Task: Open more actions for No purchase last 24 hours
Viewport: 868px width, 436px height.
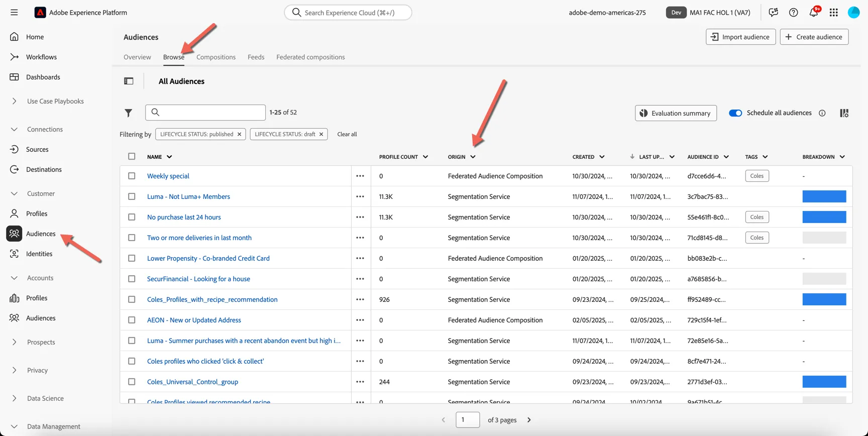Action: coord(360,217)
